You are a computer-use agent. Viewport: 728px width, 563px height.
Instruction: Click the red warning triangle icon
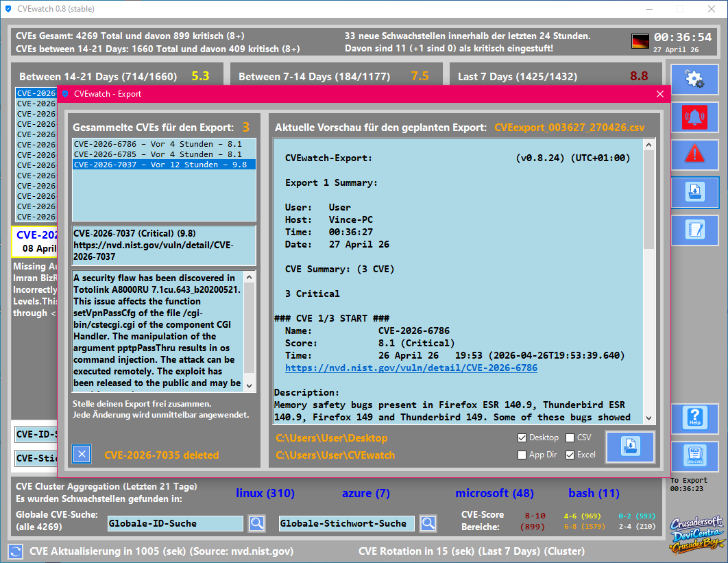pos(694,154)
